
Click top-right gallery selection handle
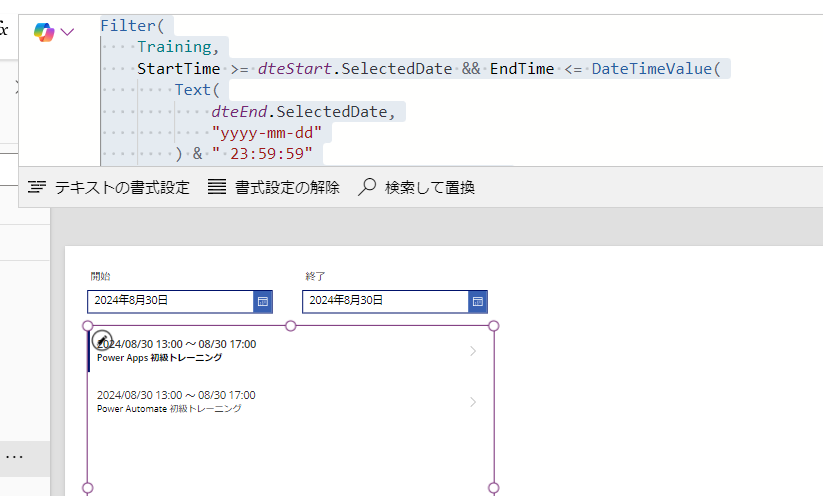click(493, 326)
